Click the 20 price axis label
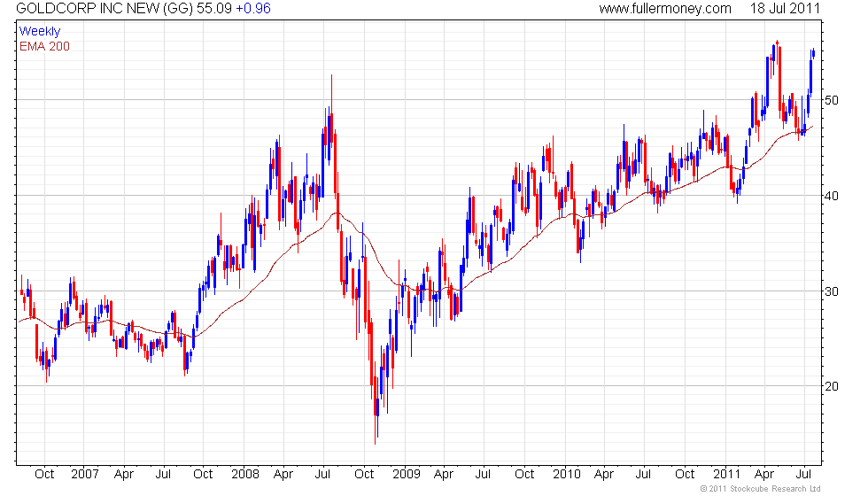868x496 pixels. (x=832, y=386)
